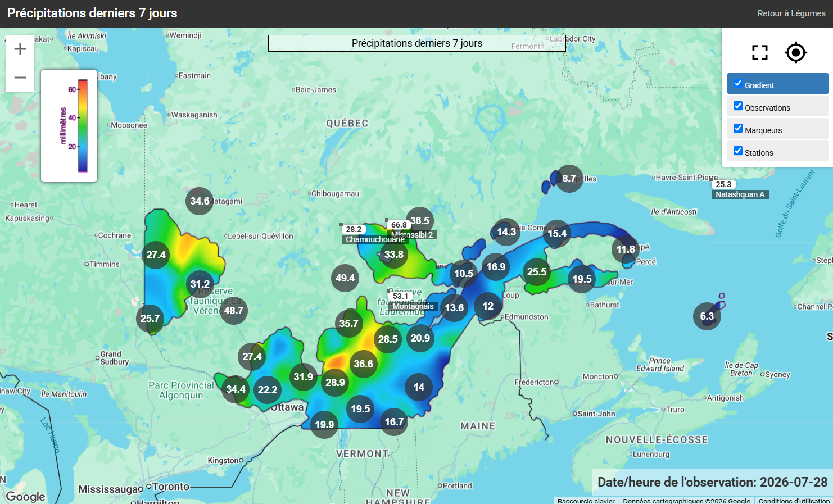Select the 10.5 precipitation marker

pos(464,274)
